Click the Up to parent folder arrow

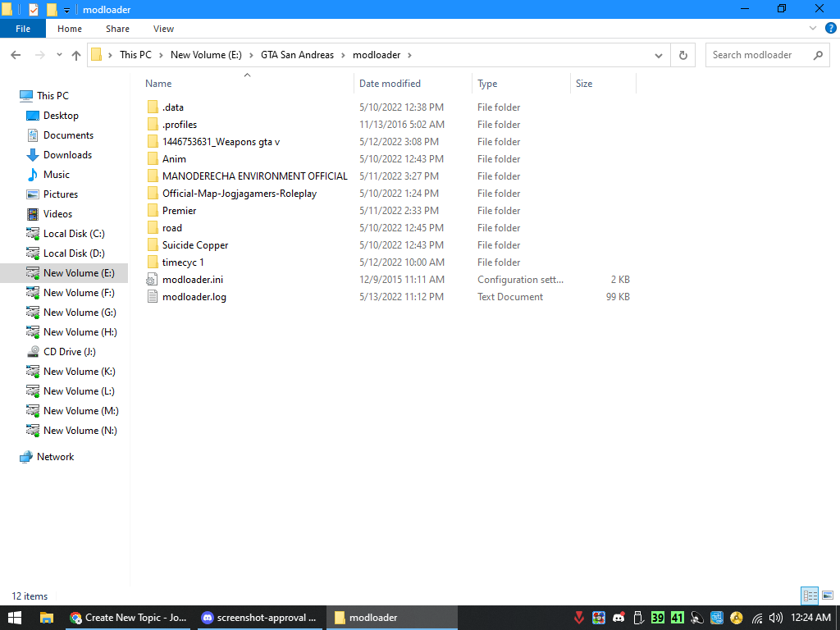[76, 55]
